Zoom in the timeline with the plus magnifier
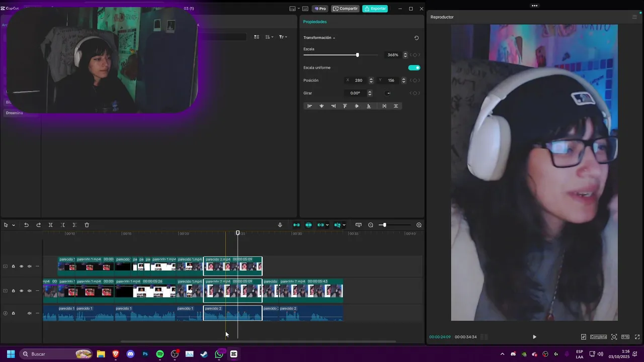 click(419, 225)
